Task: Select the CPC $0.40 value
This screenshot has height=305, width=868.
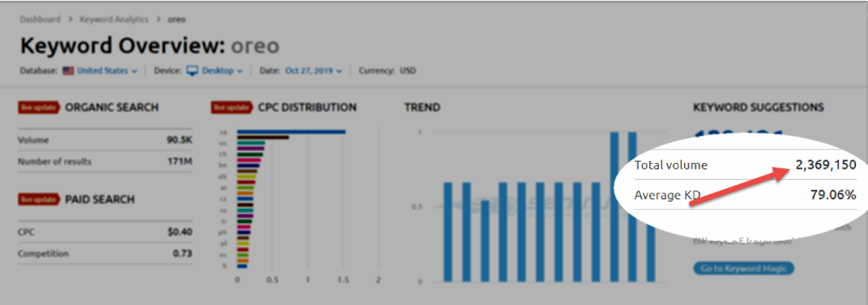Action: (180, 232)
